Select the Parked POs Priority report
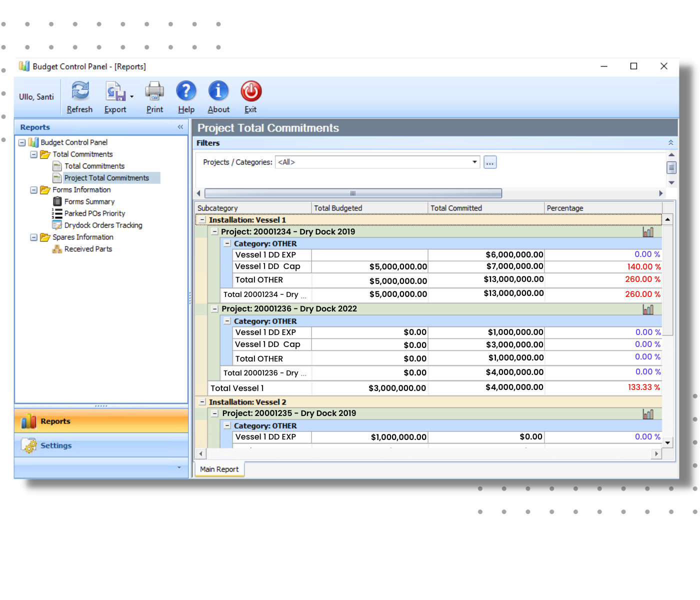Viewport: 700px width, 600px height. pos(94,213)
